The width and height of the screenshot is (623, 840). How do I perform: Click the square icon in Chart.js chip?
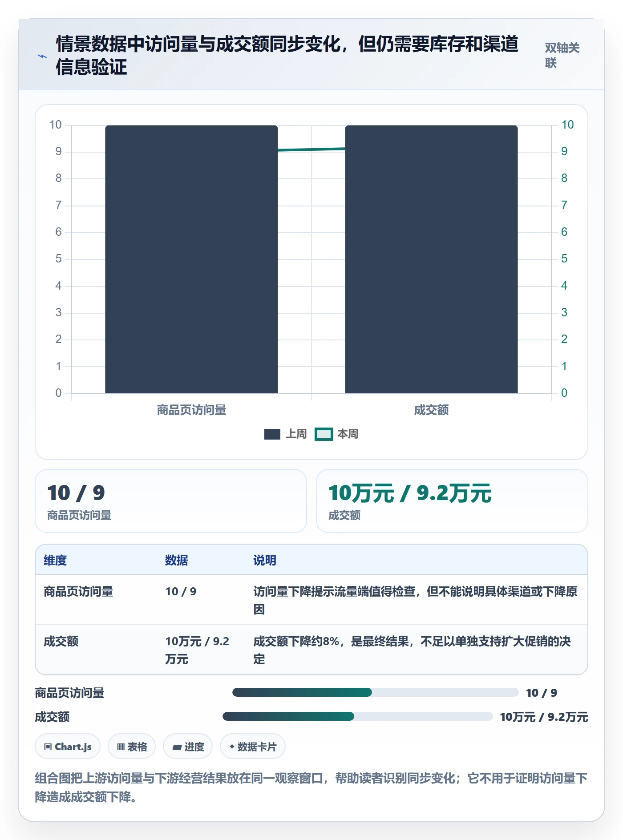pos(48,747)
